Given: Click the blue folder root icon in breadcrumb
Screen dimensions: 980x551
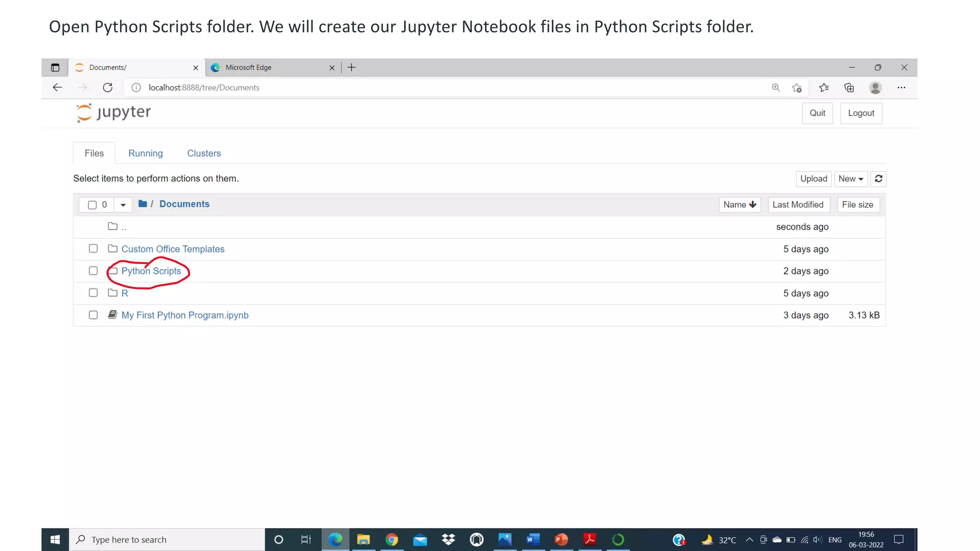Looking at the screenshot, I should (x=143, y=204).
